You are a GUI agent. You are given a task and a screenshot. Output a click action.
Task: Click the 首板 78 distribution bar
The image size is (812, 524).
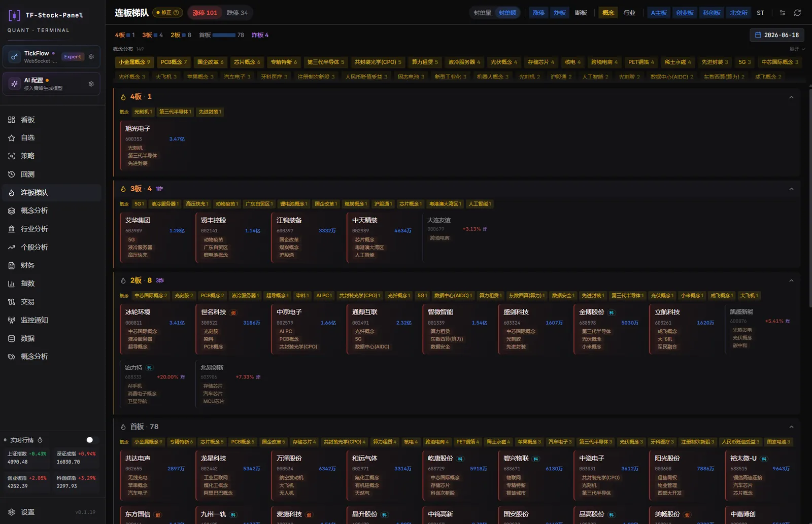tap(224, 35)
